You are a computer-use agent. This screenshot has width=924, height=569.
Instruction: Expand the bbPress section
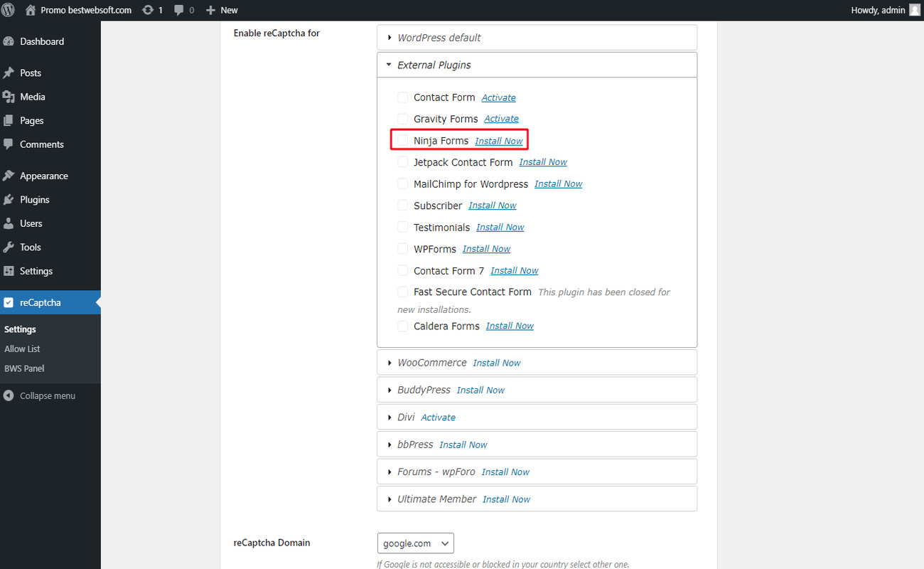point(537,445)
